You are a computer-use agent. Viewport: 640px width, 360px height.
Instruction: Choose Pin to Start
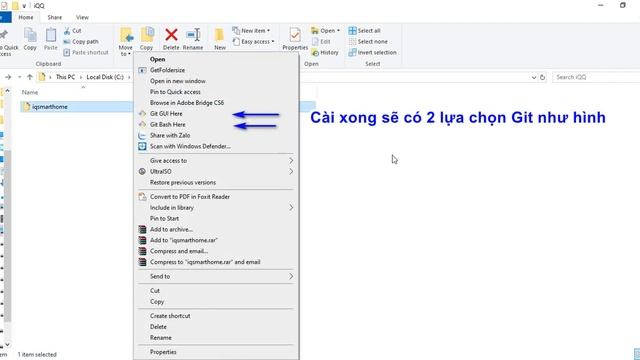pyautogui.click(x=217, y=218)
